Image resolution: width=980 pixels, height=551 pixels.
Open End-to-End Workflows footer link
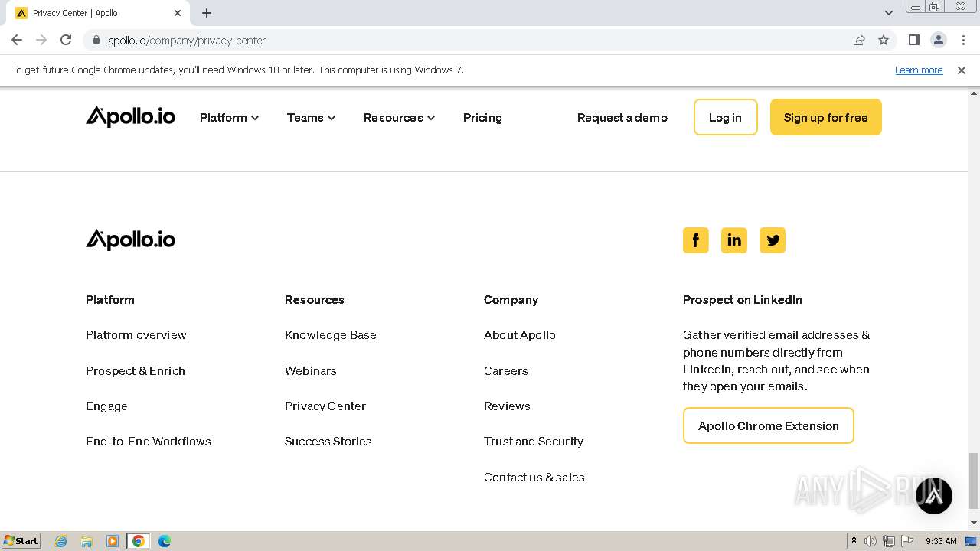tap(149, 442)
